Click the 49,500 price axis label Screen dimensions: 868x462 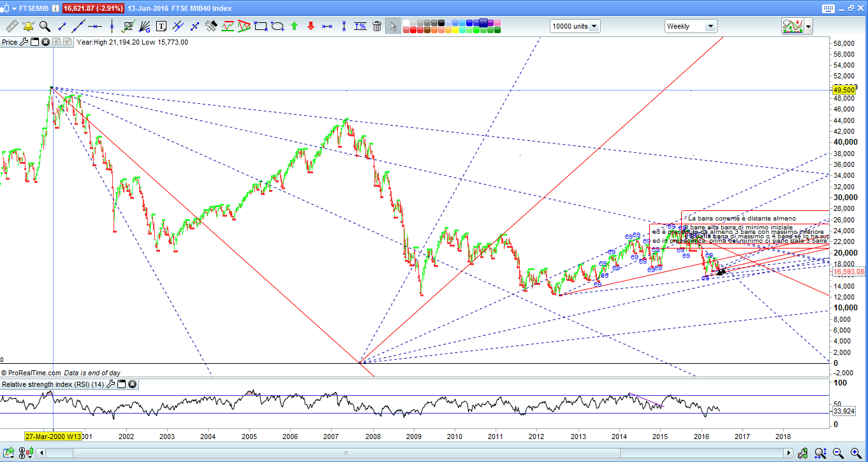click(x=844, y=90)
